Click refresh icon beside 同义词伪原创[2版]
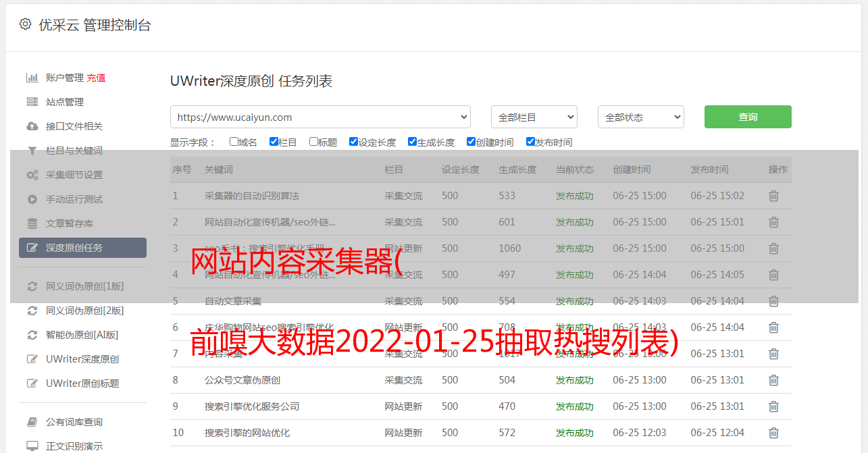Screen dimensions: 868x453 [32, 311]
